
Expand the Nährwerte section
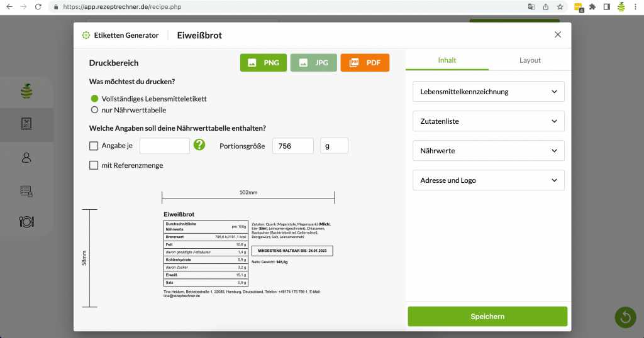(488, 151)
